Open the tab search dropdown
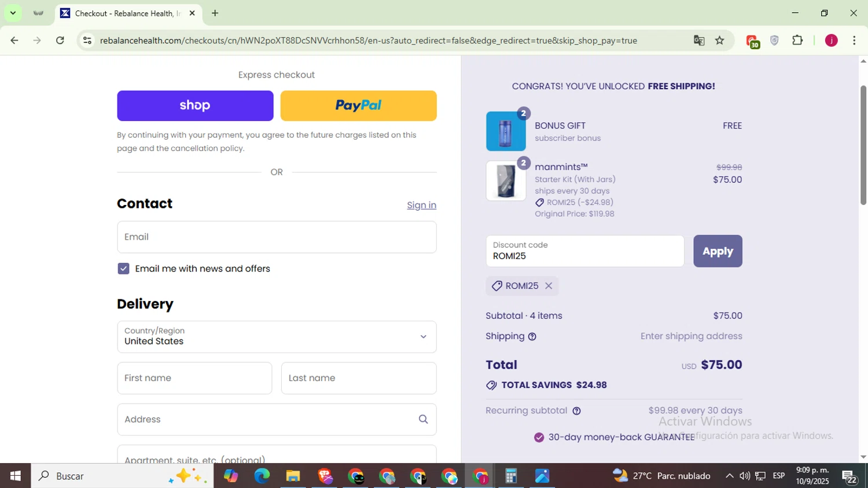868x488 pixels. click(x=13, y=13)
